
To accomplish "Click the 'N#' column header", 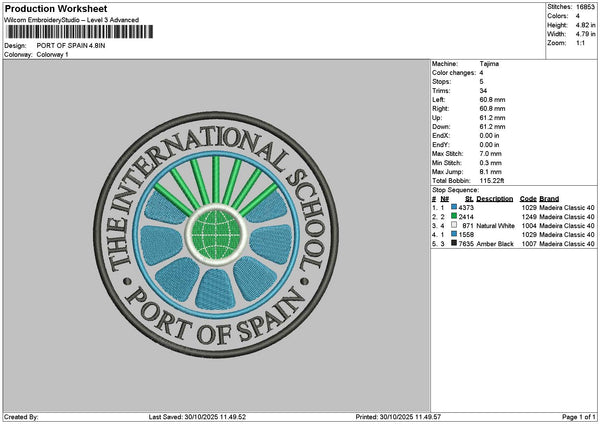I will [x=444, y=199].
